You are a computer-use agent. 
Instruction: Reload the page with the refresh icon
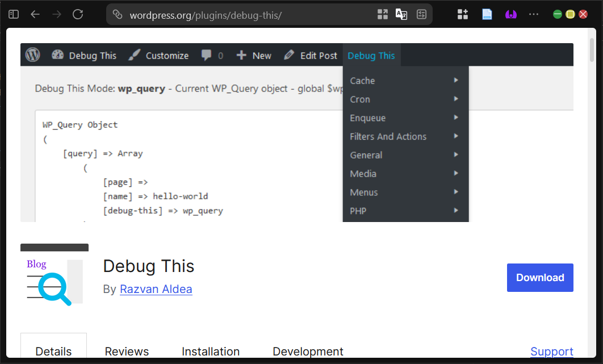[x=78, y=15]
